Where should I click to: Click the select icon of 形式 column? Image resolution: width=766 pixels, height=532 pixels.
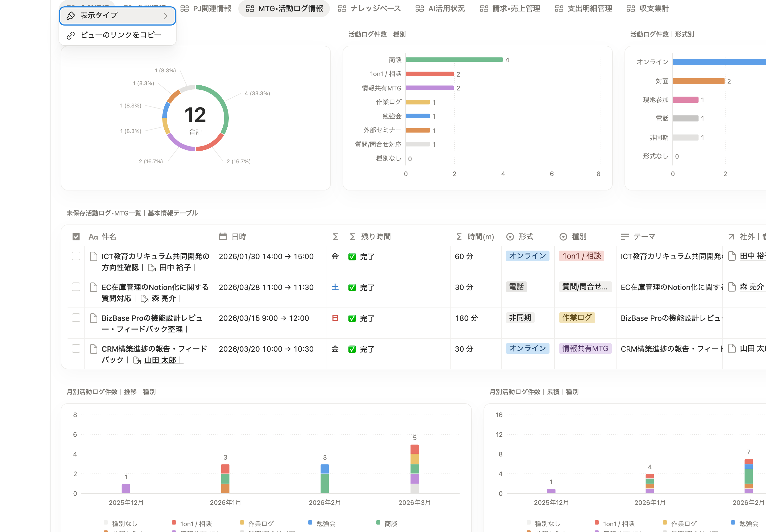click(510, 237)
